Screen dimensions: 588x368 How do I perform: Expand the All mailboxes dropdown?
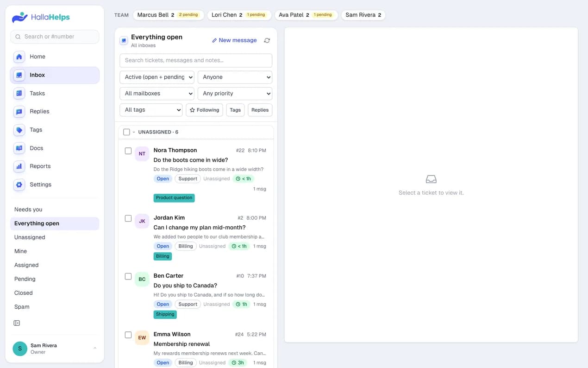pyautogui.click(x=157, y=93)
